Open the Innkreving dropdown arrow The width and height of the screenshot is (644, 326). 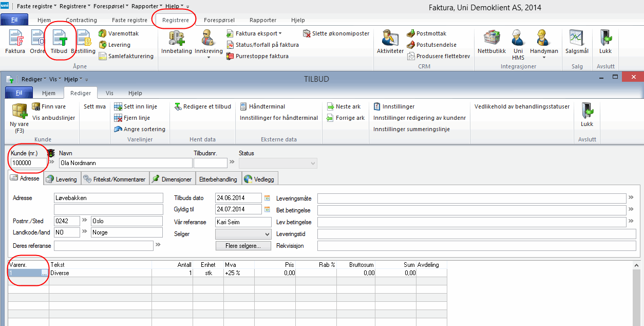coord(209,57)
